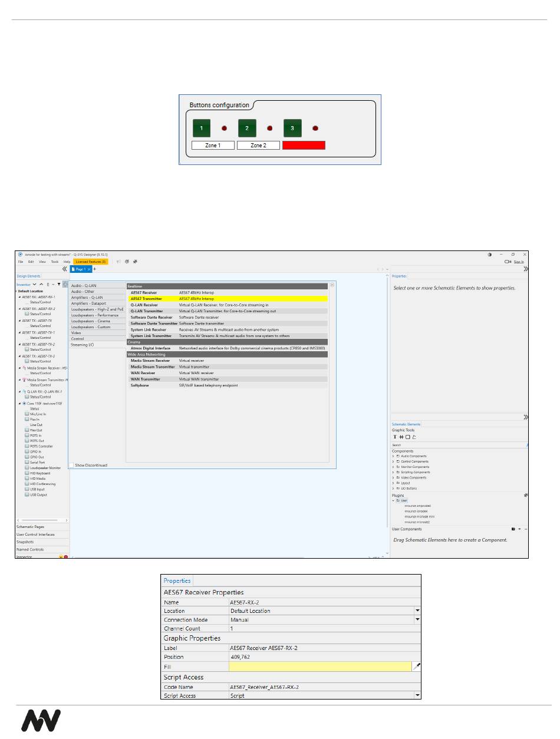
Task: Select the rectangle Group Box graphic tool
Action: pos(407,437)
